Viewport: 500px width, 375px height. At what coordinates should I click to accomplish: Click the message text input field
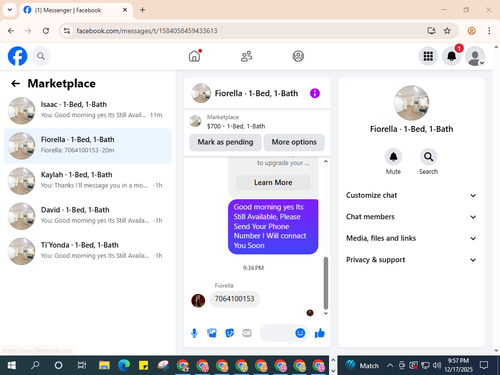pos(277,333)
